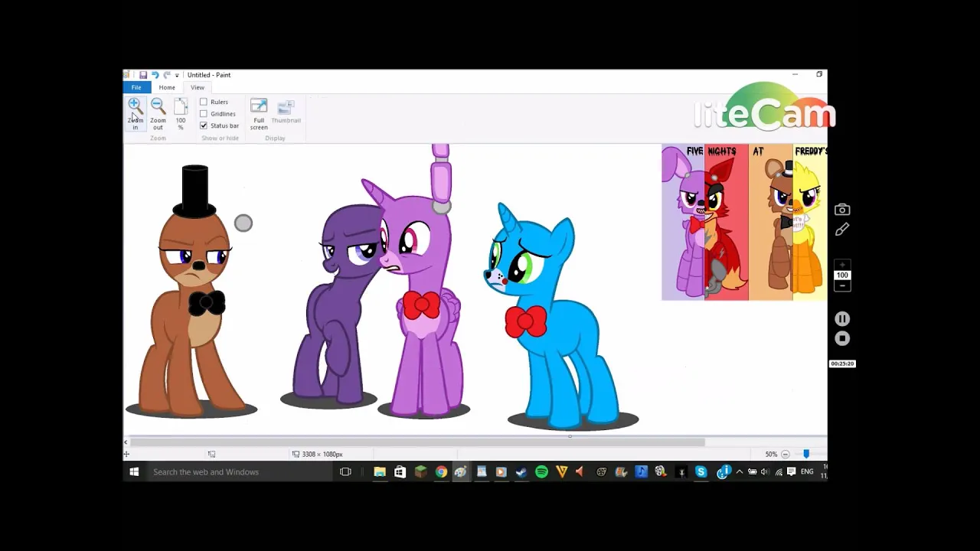
Task: Click the horizontal scrollbar under the canvas
Action: tap(417, 442)
